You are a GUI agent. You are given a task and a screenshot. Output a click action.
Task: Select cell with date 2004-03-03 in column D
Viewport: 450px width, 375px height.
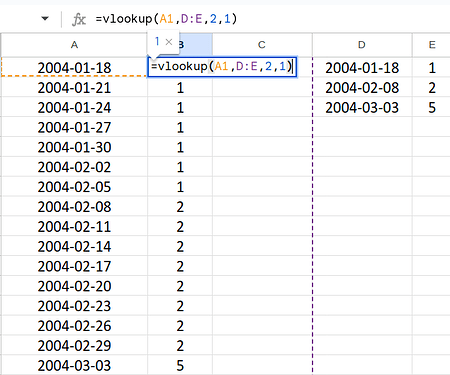[362, 108]
